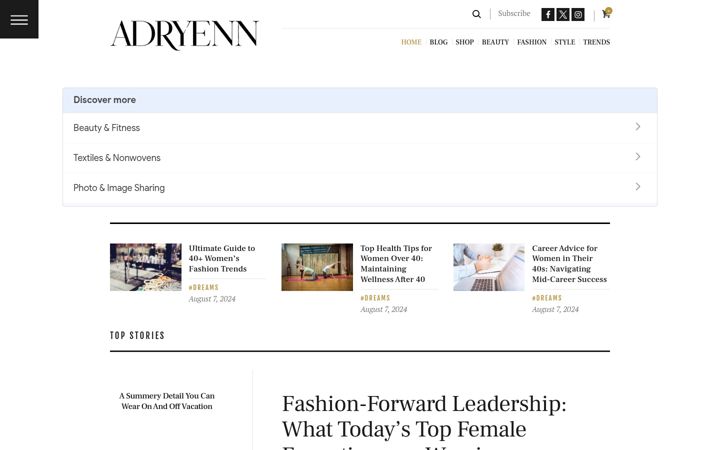Read Career Advice for Women in Their 40s
Image resolution: width=720 pixels, height=450 pixels.
[x=569, y=264]
